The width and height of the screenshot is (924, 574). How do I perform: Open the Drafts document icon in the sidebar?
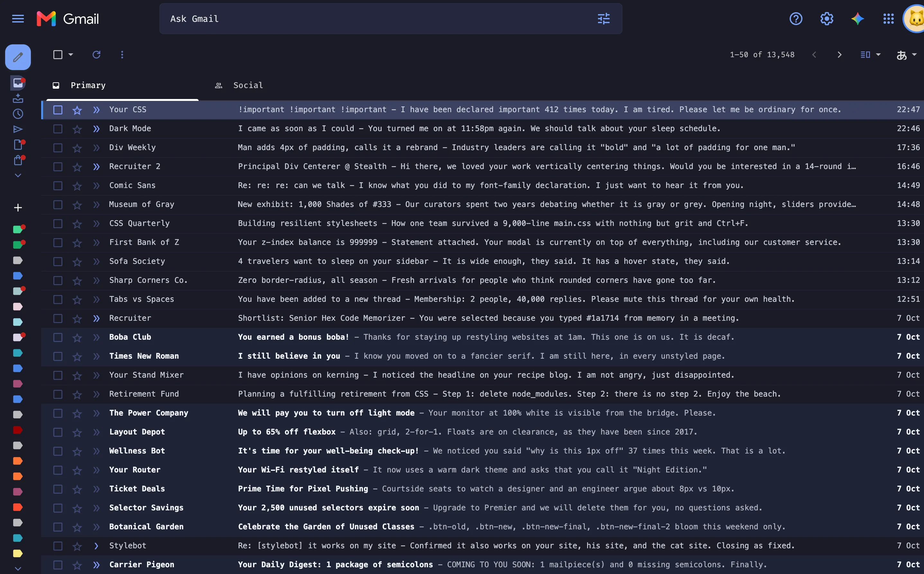point(18,145)
